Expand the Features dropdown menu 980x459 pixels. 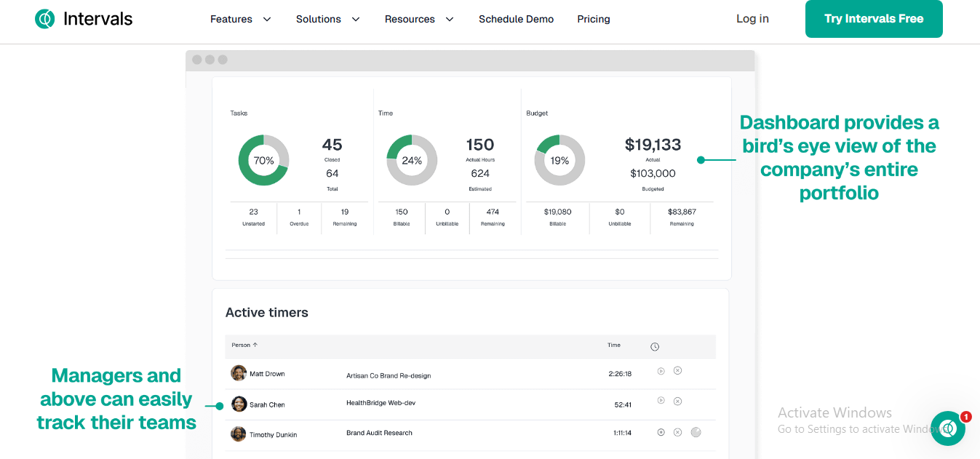click(240, 19)
